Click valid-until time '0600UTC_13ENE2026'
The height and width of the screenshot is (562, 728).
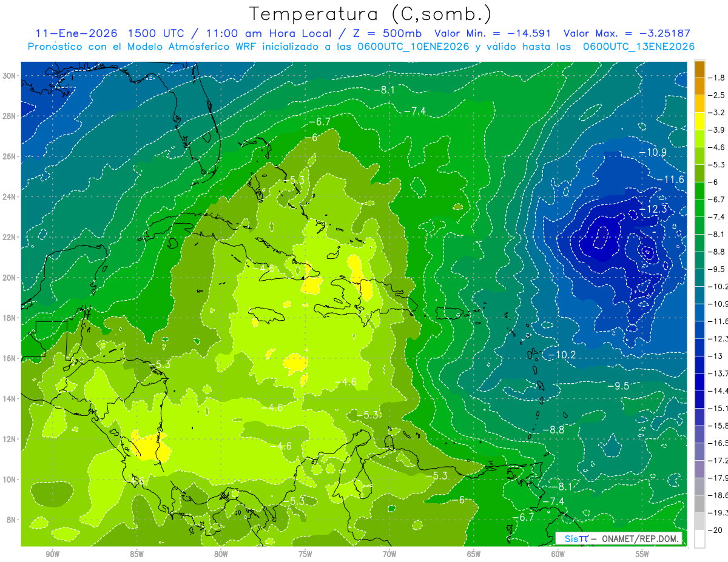pyautogui.click(x=638, y=47)
